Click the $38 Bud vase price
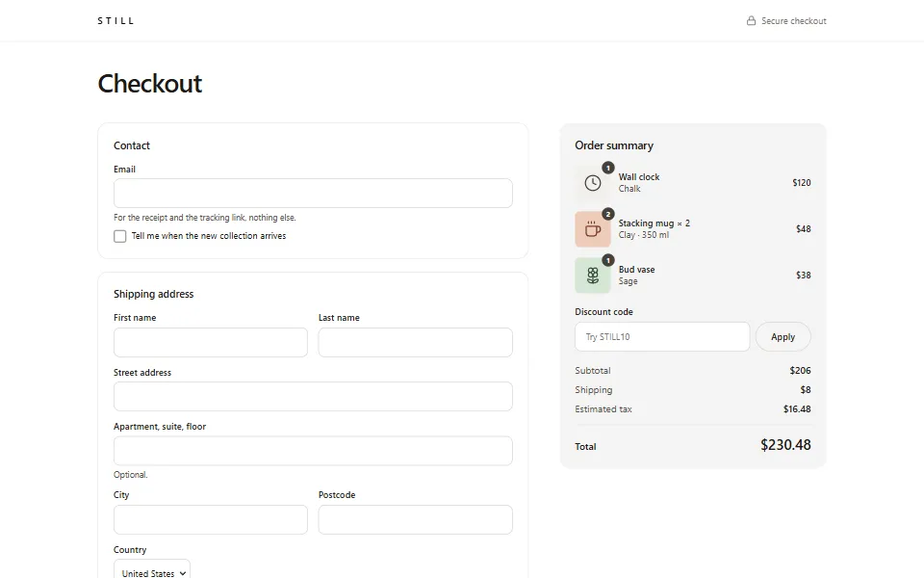924x578 pixels. 803,275
